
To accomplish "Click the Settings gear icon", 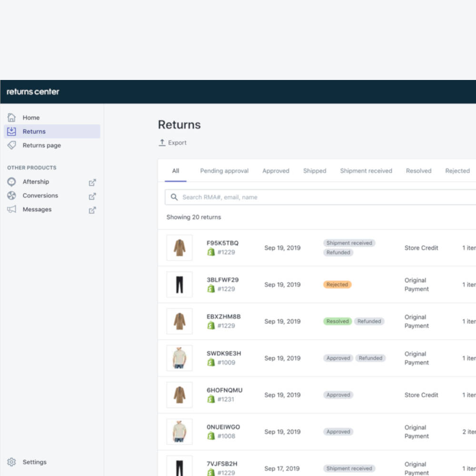I will coord(12,462).
